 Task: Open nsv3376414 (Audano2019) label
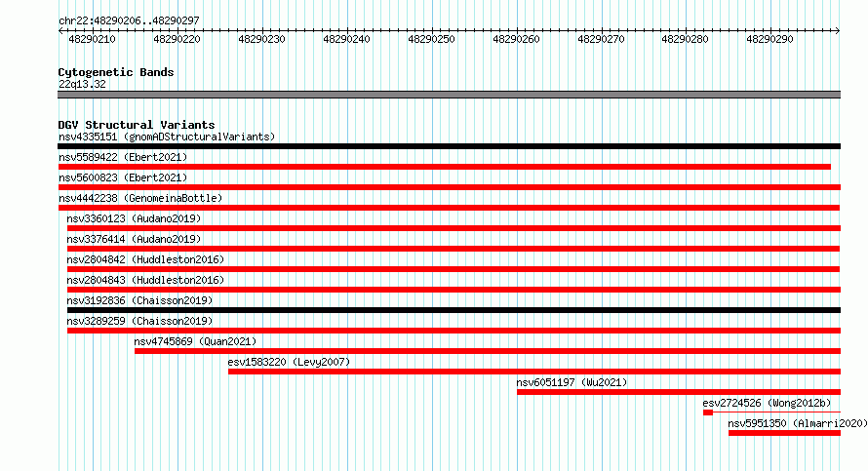coord(134,239)
